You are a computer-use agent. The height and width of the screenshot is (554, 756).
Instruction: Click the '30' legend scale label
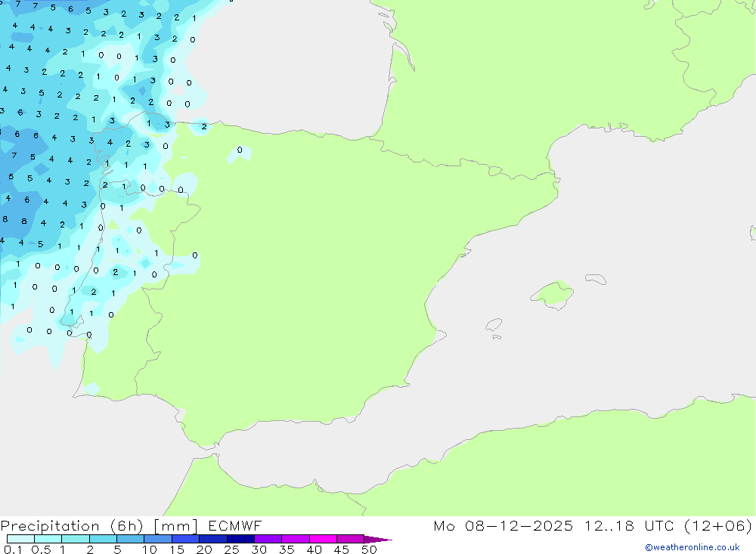(259, 549)
